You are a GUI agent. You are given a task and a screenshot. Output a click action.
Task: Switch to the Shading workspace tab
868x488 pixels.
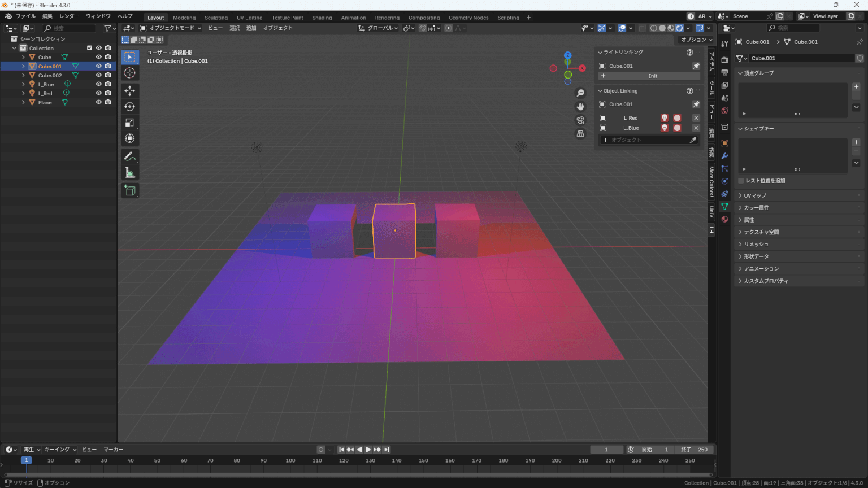(322, 18)
